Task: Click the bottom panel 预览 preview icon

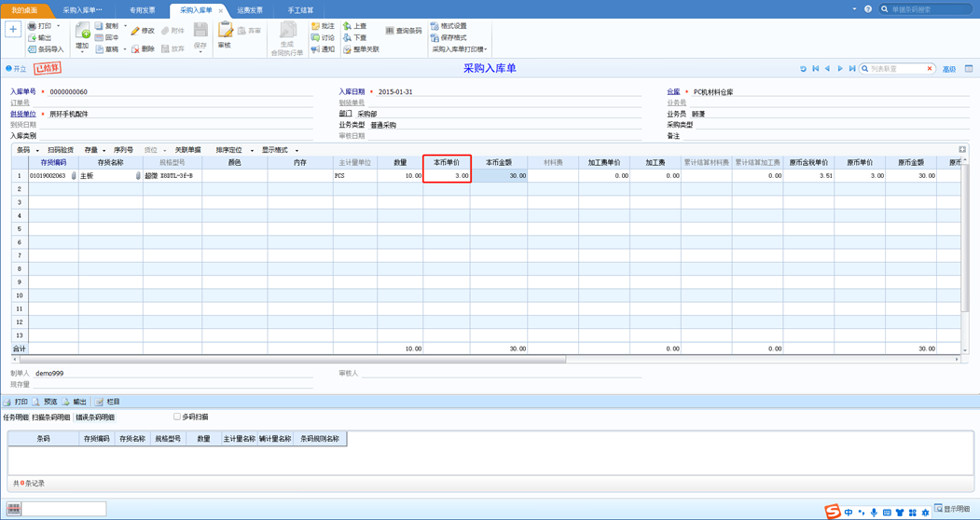Action: click(x=37, y=402)
